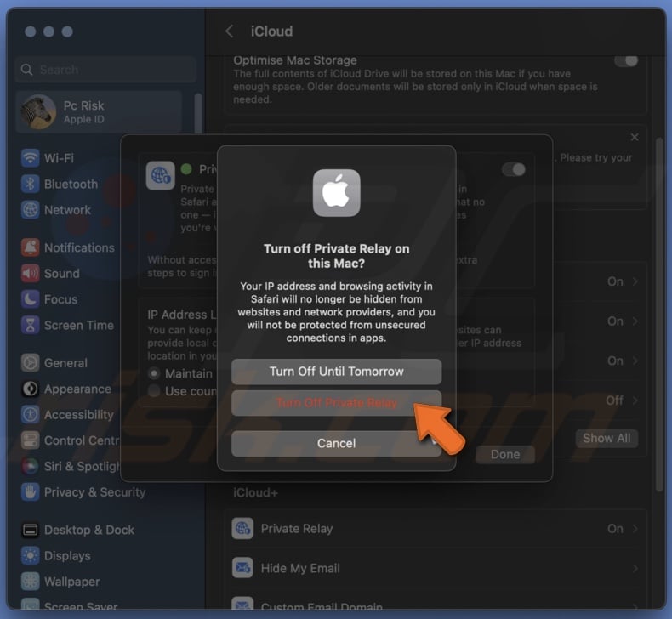
Task: Open Appearance via its sidebar icon
Action: pos(30,389)
